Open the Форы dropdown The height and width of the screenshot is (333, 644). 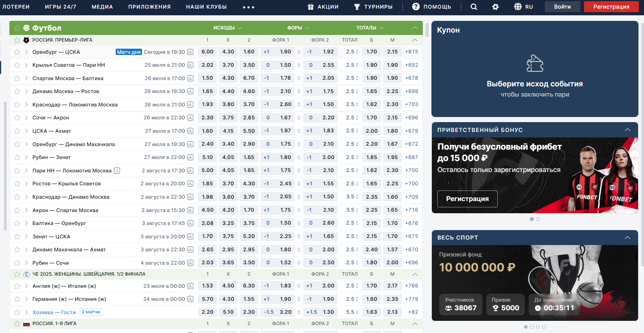point(298,28)
